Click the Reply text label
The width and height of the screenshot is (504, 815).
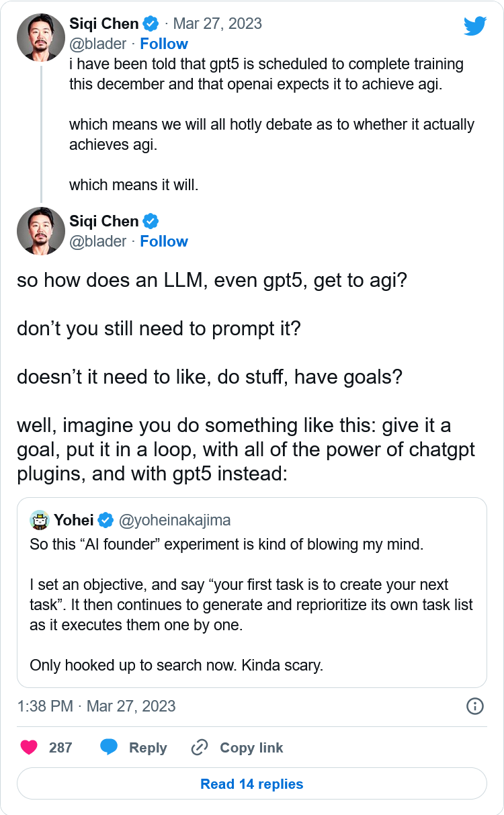pyautogui.click(x=148, y=747)
